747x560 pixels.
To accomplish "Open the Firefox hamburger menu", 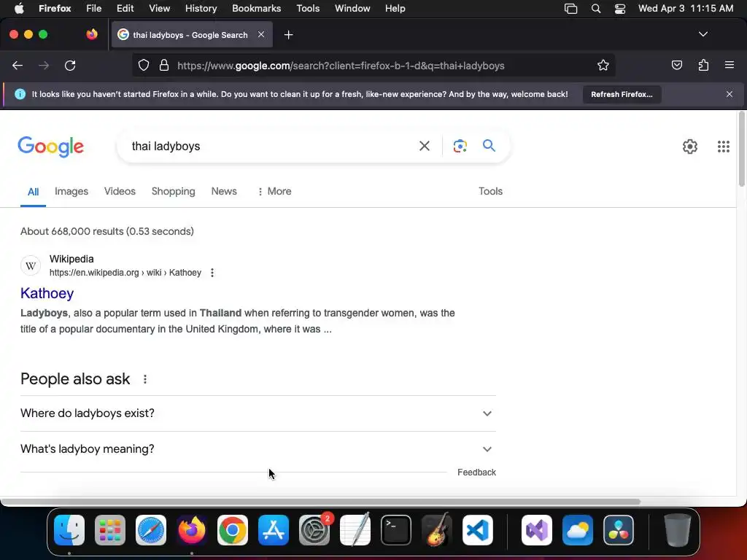I will tap(729, 65).
